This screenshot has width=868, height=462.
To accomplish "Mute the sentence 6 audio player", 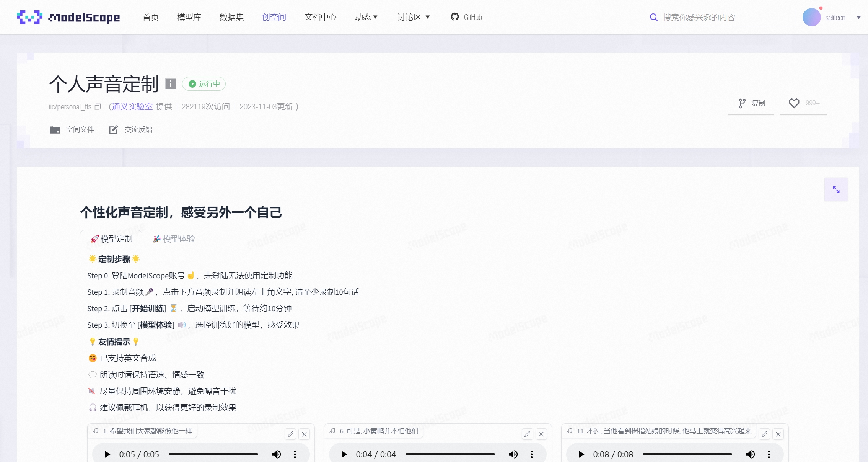I will point(513,454).
